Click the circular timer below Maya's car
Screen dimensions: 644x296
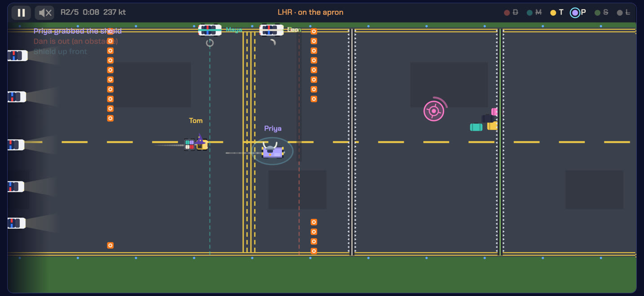pyautogui.click(x=210, y=43)
